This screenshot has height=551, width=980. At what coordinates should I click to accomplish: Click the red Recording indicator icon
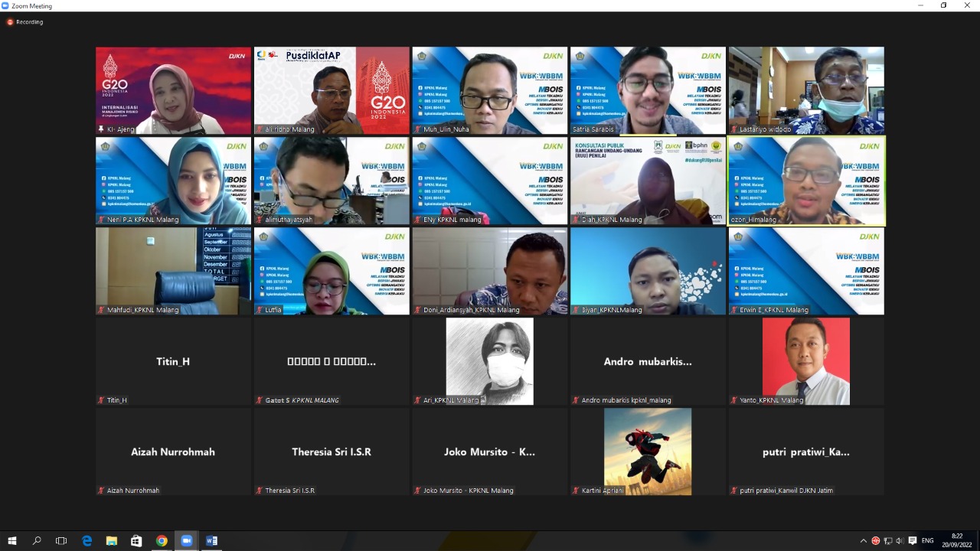point(10,22)
